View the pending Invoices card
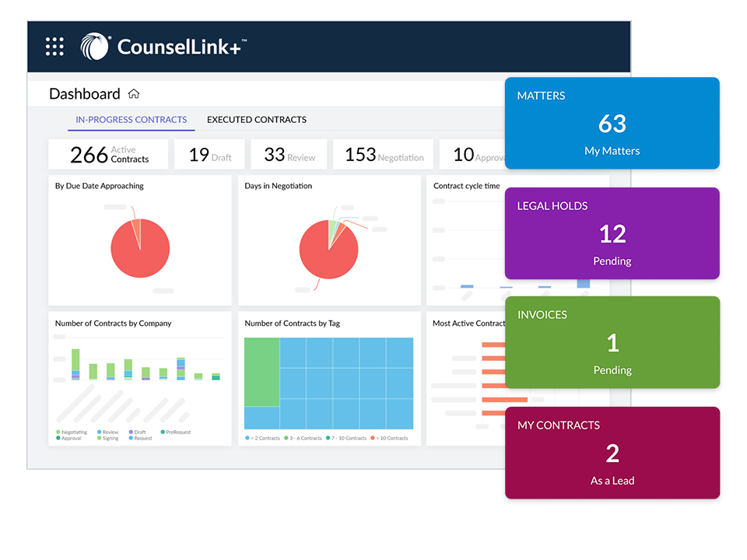The height and width of the screenshot is (560, 747). (x=612, y=342)
